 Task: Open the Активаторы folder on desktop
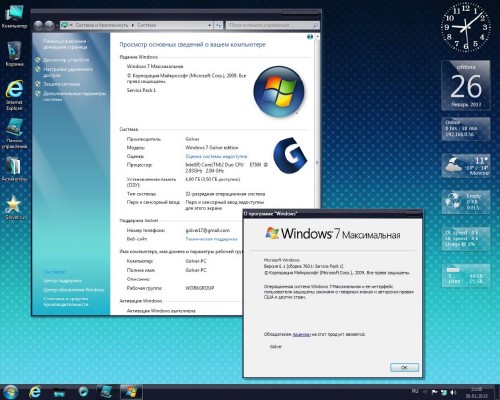14,168
